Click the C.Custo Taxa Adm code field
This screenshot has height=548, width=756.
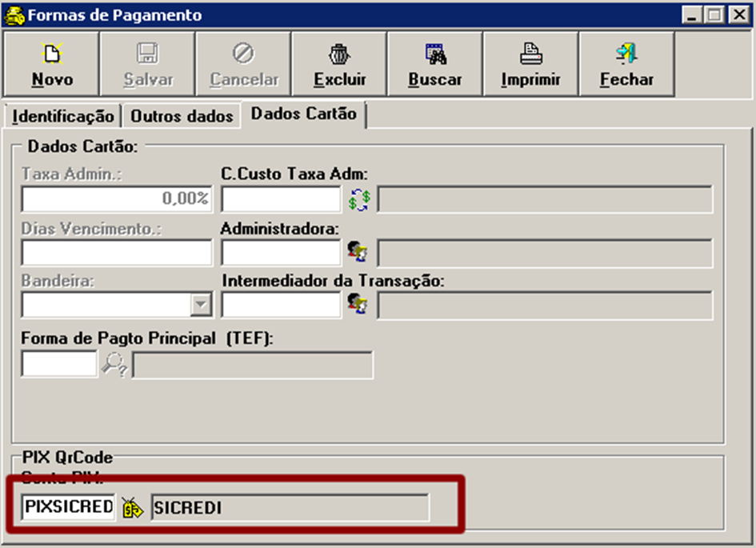281,199
